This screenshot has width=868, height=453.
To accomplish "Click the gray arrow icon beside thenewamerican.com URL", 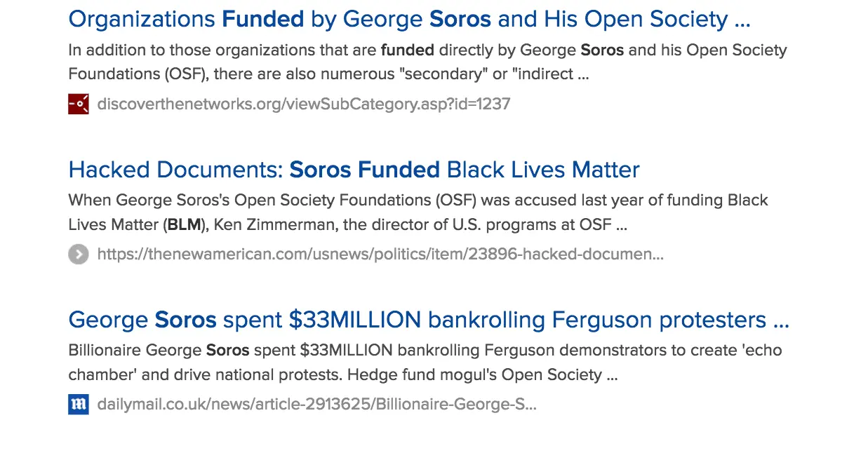I will (79, 254).
